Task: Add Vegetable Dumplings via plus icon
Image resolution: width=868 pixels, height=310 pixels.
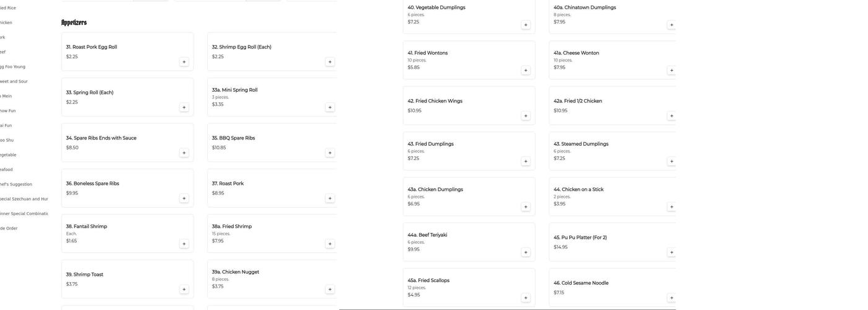Action: [x=526, y=25]
